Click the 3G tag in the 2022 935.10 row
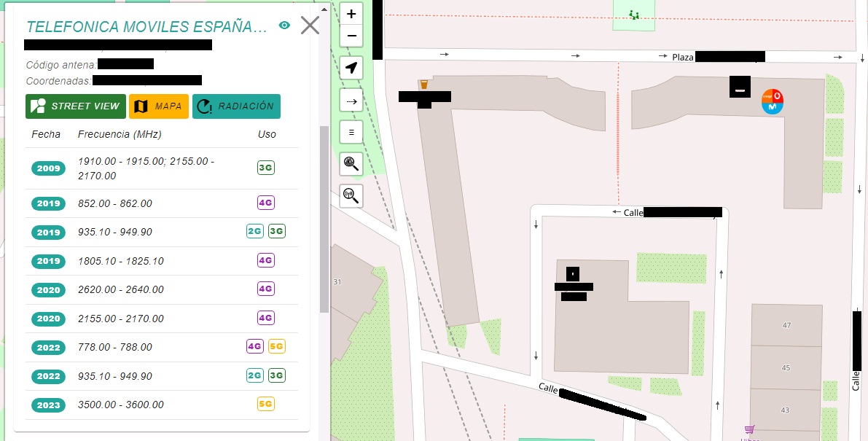 277,375
